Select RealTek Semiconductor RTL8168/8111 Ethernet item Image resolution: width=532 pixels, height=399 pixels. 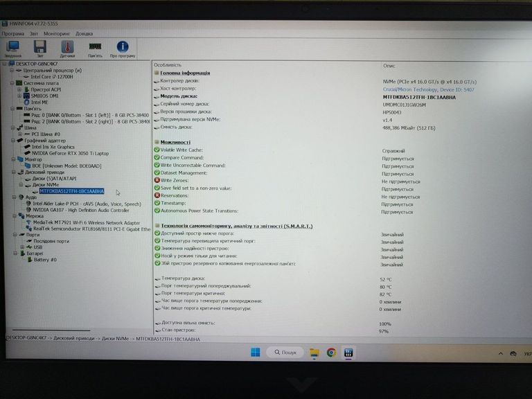coord(91,229)
